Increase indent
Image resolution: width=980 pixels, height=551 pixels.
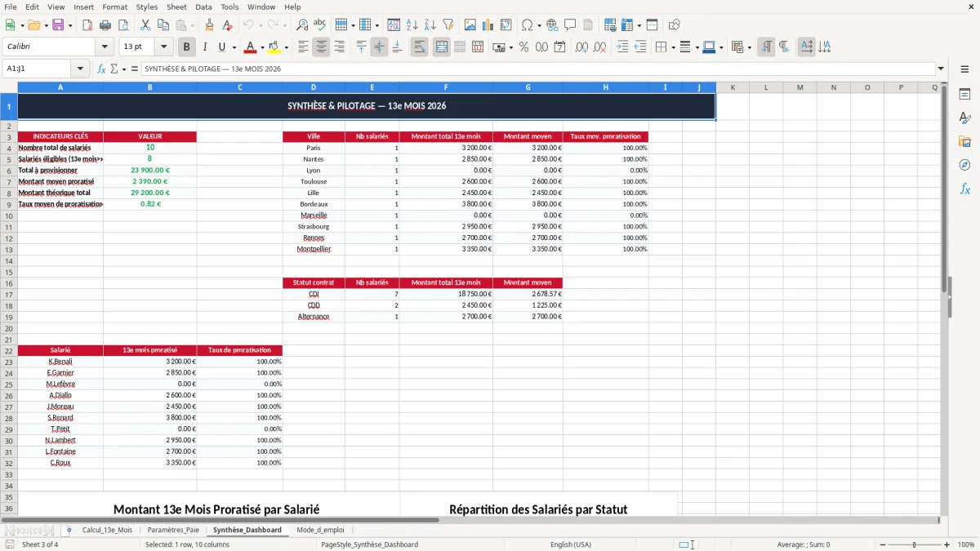(x=622, y=47)
